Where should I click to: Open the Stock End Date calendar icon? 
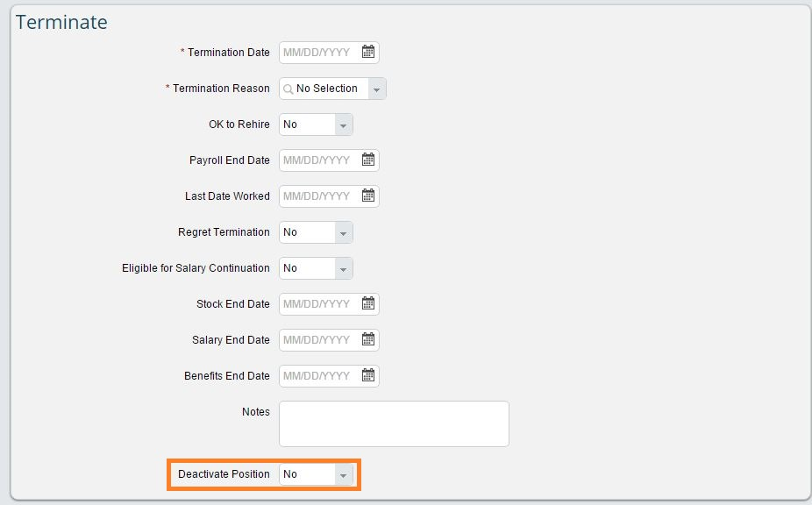pyautogui.click(x=367, y=303)
